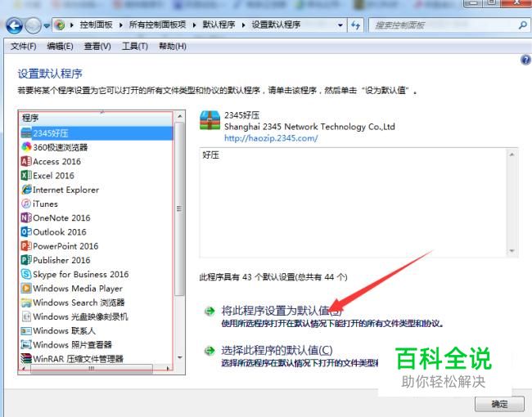Viewport: 532px width, 417px height.
Task: Expand the arrow after 所有控制面板项 breadcrumb
Action: click(x=195, y=25)
